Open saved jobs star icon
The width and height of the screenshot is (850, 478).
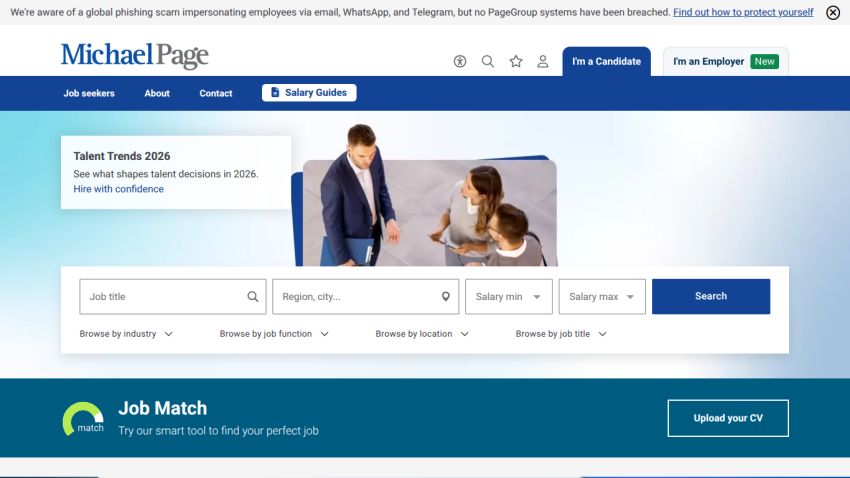tap(516, 61)
